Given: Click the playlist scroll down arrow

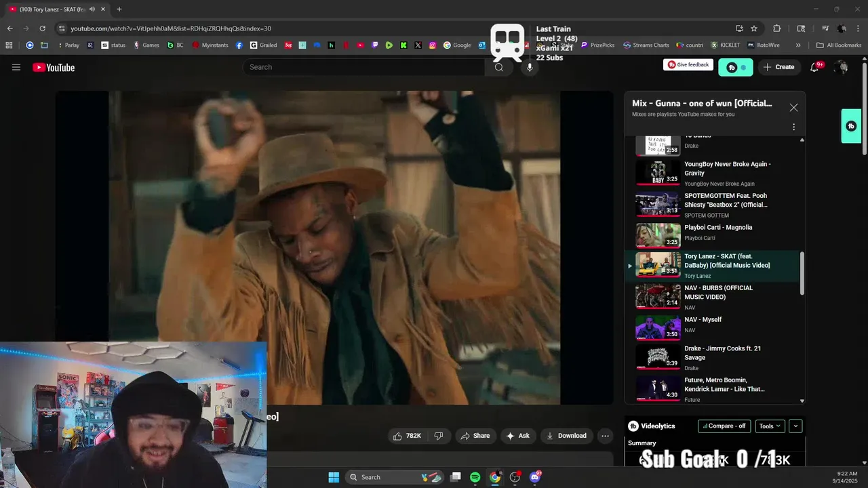Looking at the screenshot, I should pyautogui.click(x=802, y=401).
